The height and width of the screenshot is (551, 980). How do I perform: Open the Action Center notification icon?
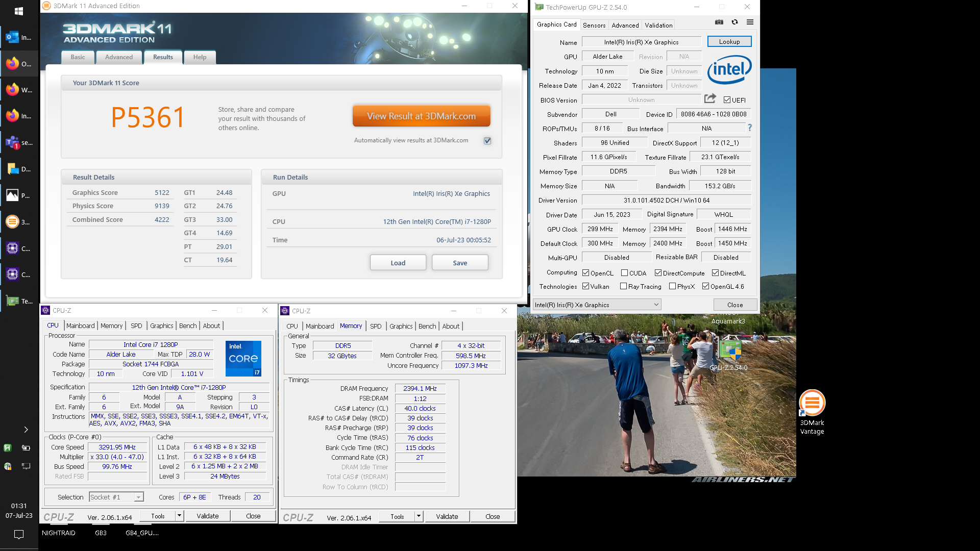[x=19, y=534]
